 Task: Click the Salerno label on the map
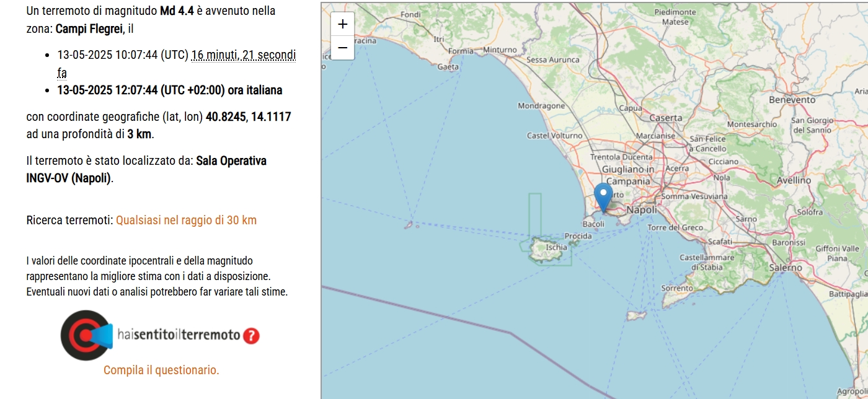[786, 268]
